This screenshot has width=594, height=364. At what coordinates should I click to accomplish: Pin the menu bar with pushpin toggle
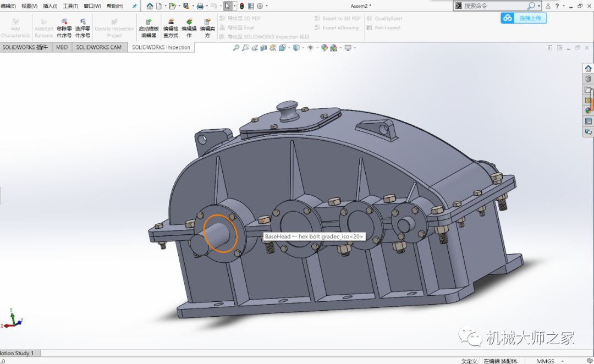click(x=135, y=6)
